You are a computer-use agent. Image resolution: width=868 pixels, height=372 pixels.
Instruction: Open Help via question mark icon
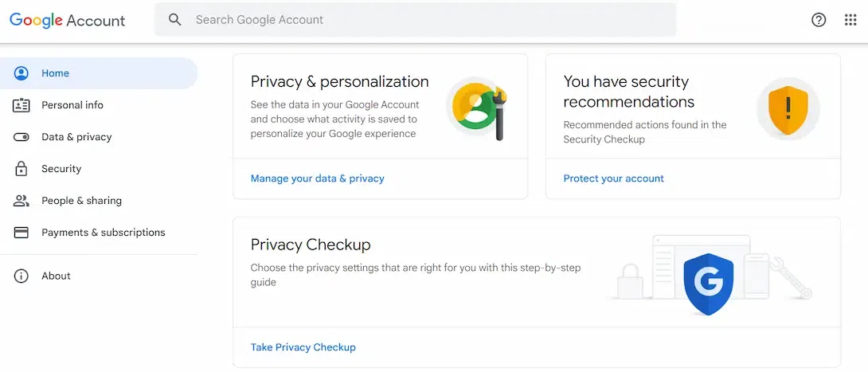point(819,20)
